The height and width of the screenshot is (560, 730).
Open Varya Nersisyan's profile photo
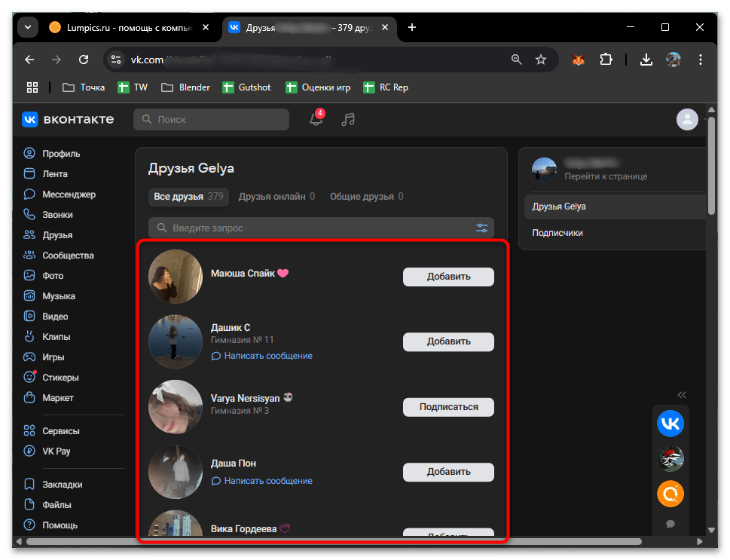pos(176,407)
